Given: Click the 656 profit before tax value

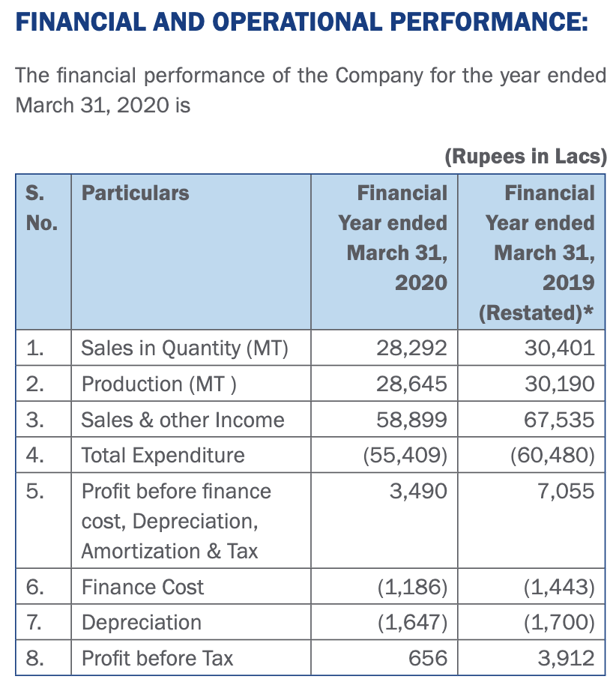Looking at the screenshot, I should 428,659.
